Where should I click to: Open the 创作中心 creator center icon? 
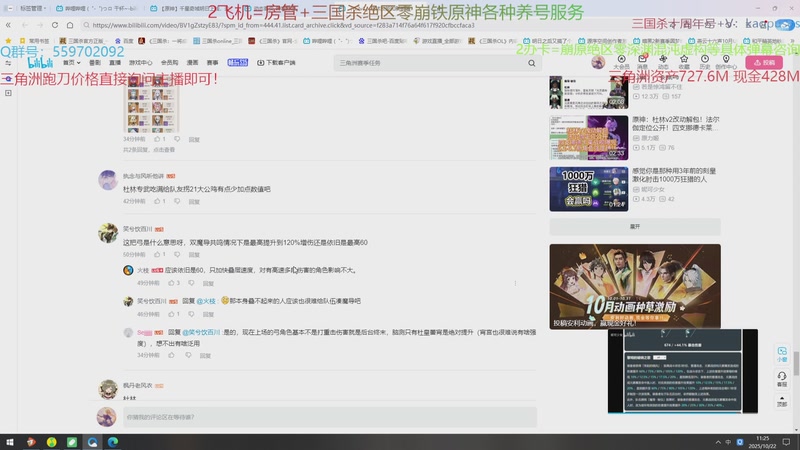click(x=726, y=62)
